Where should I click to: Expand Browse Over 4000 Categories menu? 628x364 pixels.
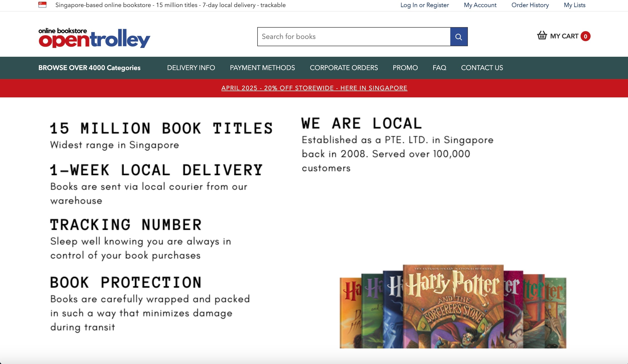(89, 68)
